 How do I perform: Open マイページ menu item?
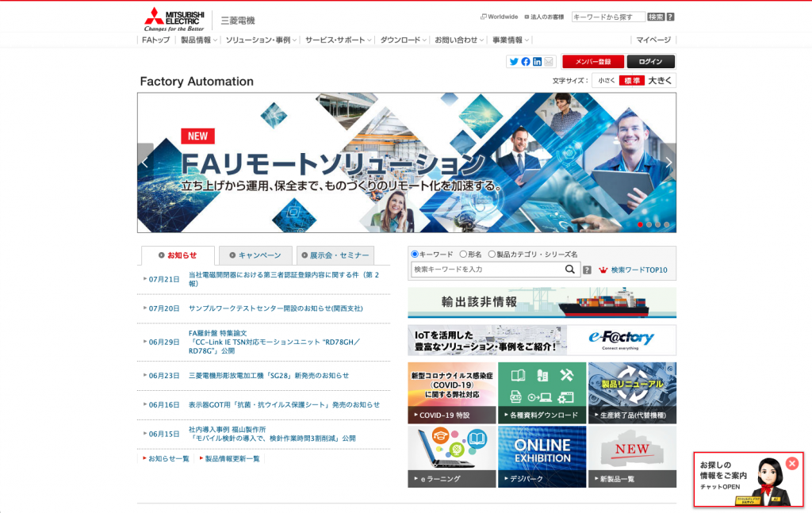[x=653, y=40]
